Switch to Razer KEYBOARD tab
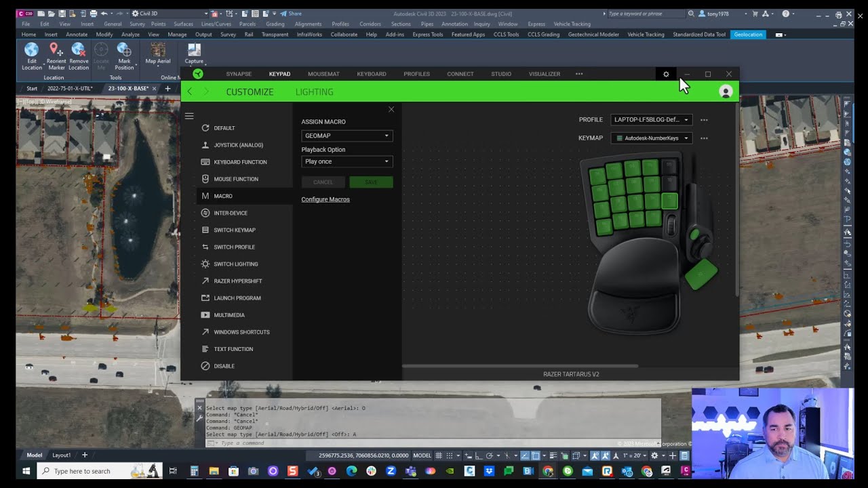 click(x=372, y=74)
